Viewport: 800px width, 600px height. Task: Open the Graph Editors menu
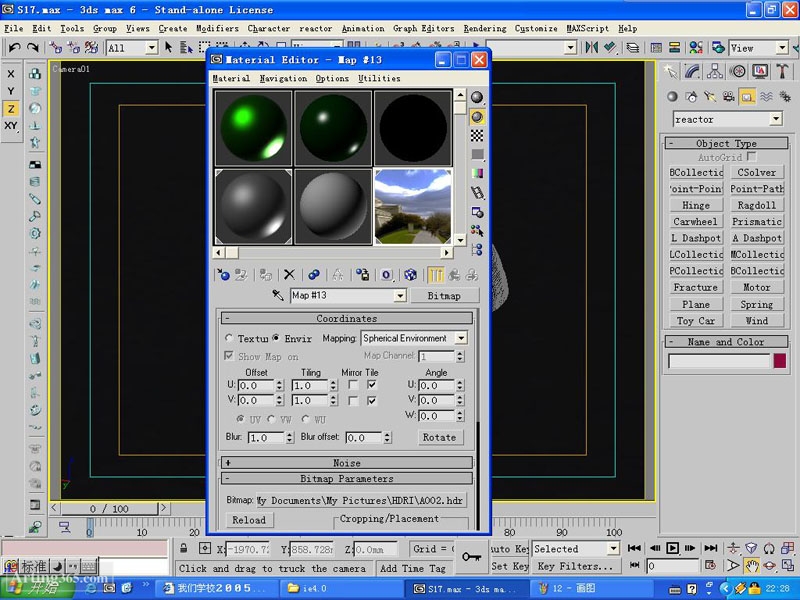[x=423, y=29]
